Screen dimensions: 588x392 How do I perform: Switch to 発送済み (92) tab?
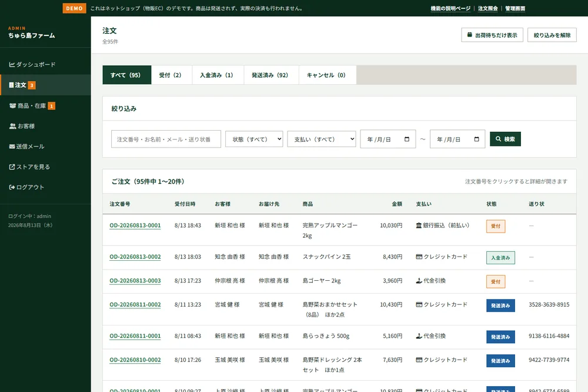[271, 75]
